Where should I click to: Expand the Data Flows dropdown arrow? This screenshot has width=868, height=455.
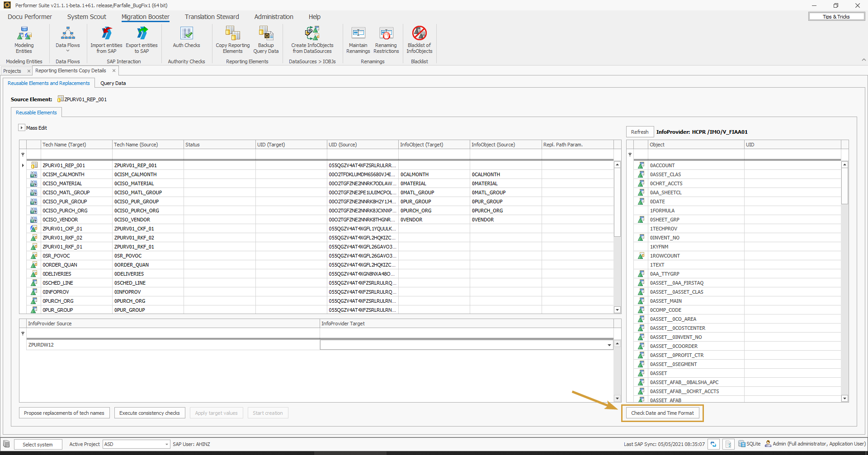[68, 51]
